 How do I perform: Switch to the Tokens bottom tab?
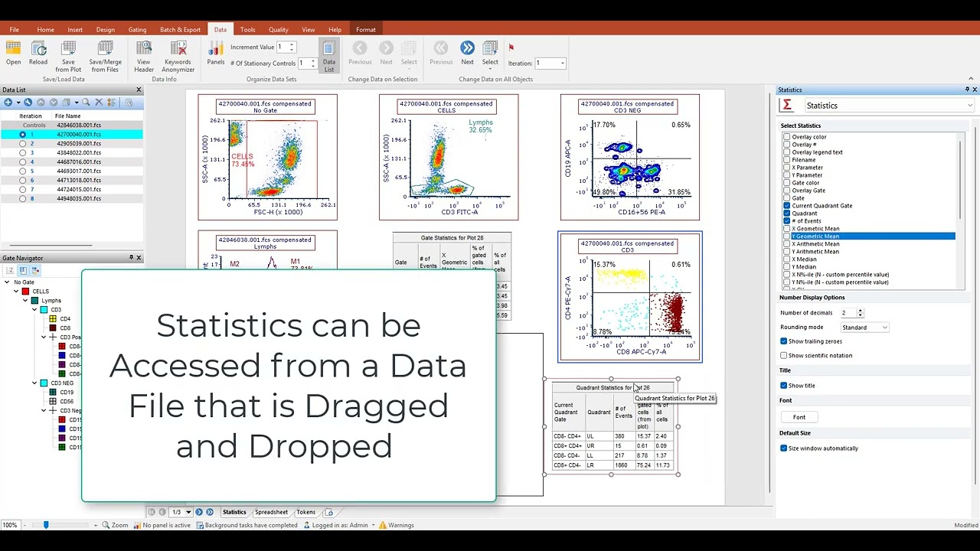click(x=305, y=512)
